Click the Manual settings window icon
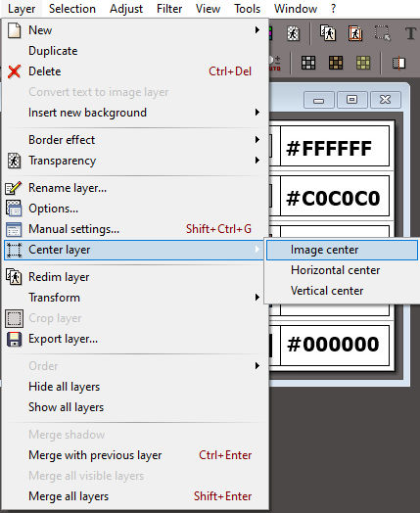 coord(14,229)
